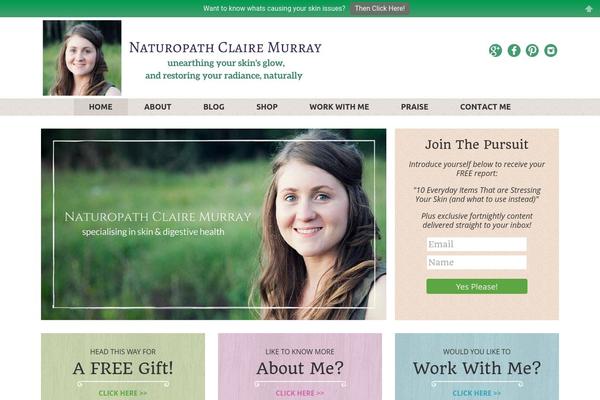Open the 'About Me?' pink banner

(x=300, y=367)
